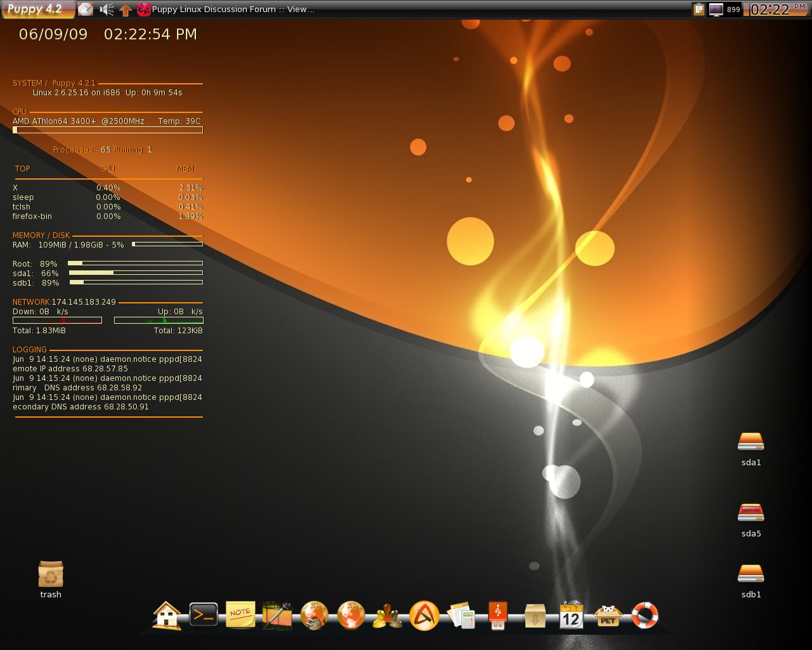Click the sdb1 89% disk usage bar
The image size is (812, 650).
(x=136, y=282)
